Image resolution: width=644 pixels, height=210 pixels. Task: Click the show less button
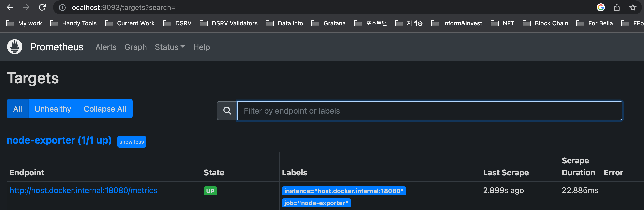click(x=132, y=142)
